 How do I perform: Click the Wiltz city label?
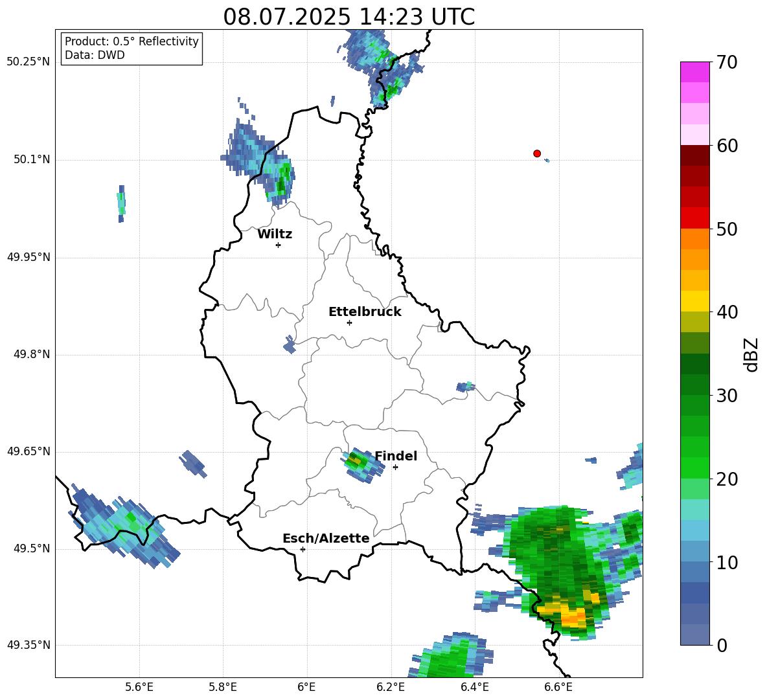pyautogui.click(x=275, y=234)
